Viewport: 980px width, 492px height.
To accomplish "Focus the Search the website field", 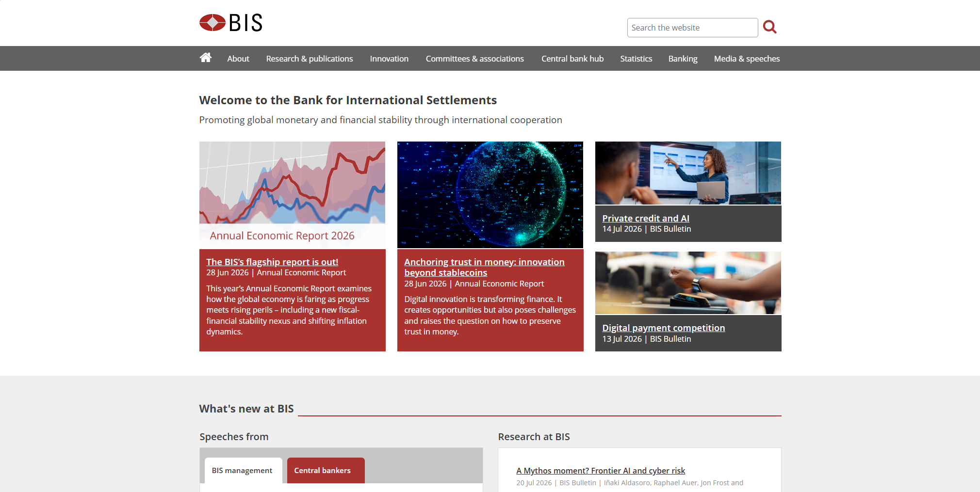I will pos(692,28).
